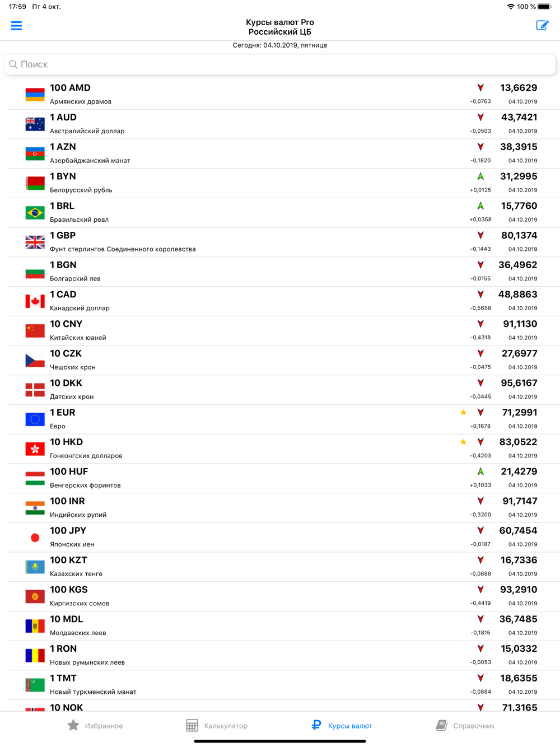Open the Избранное tab

tap(95, 726)
